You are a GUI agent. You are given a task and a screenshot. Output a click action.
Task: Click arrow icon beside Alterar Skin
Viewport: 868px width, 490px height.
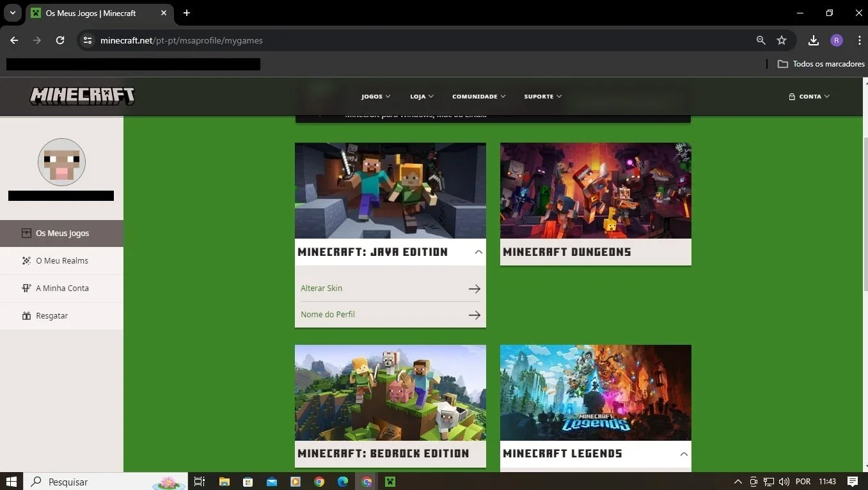pos(474,289)
